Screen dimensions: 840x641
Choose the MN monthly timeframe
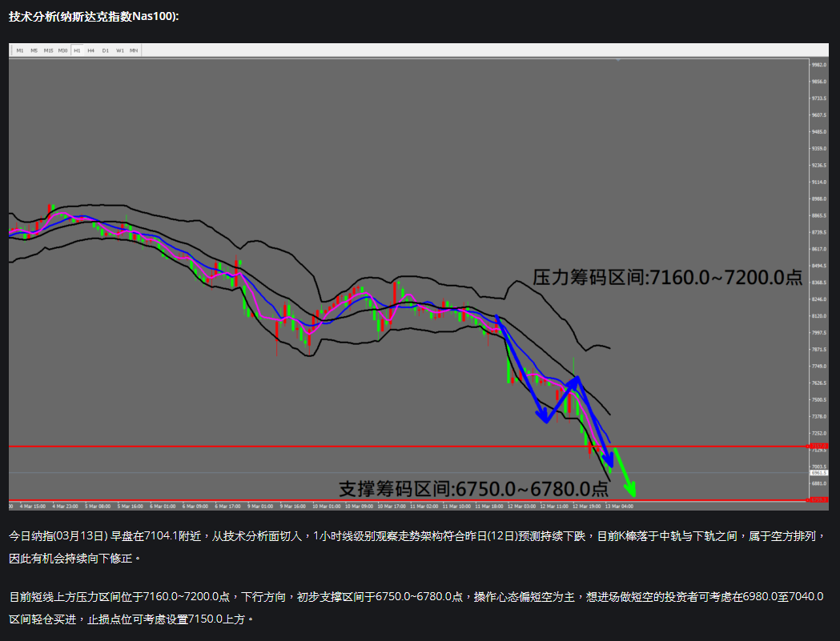134,50
